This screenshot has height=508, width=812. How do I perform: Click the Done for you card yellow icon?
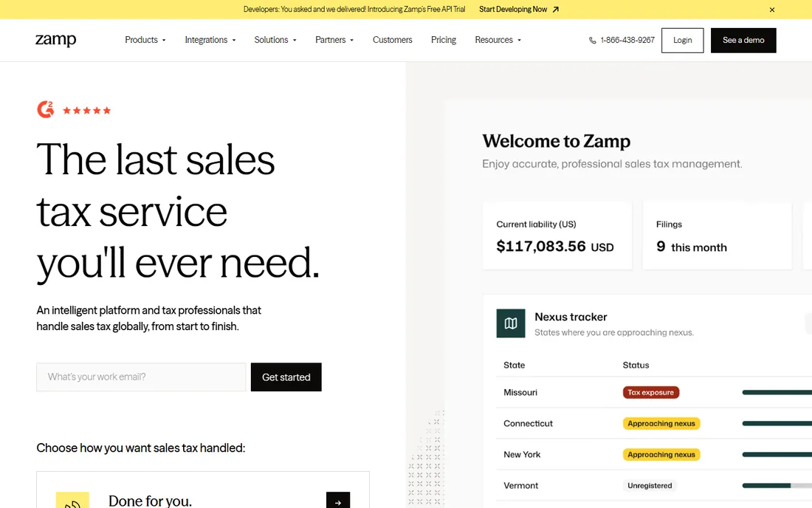click(72, 500)
